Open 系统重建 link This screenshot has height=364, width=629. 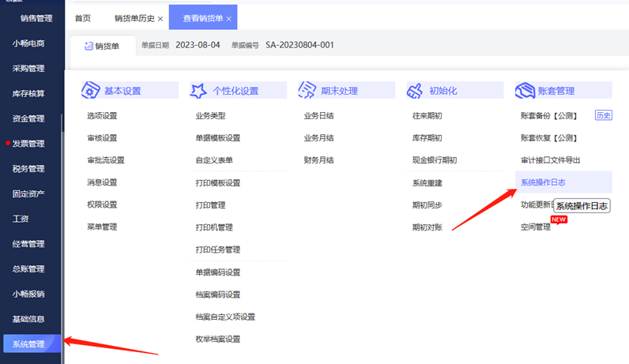[427, 183]
